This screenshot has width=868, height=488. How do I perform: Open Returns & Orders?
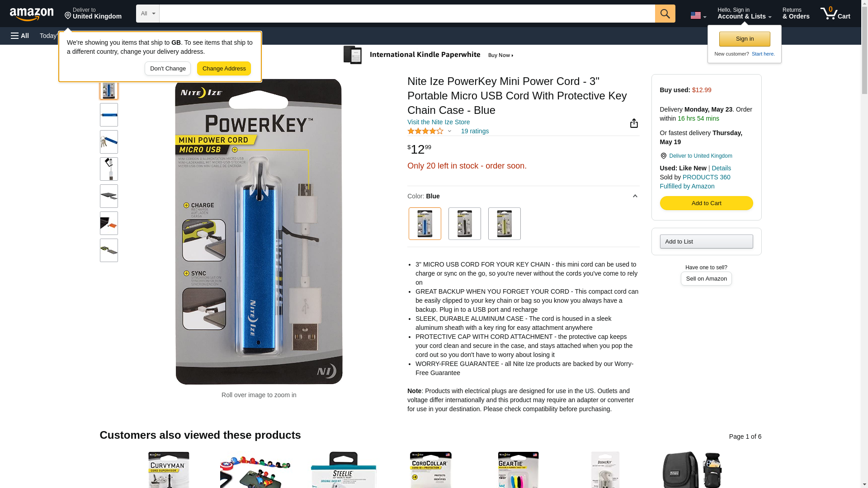tap(796, 14)
